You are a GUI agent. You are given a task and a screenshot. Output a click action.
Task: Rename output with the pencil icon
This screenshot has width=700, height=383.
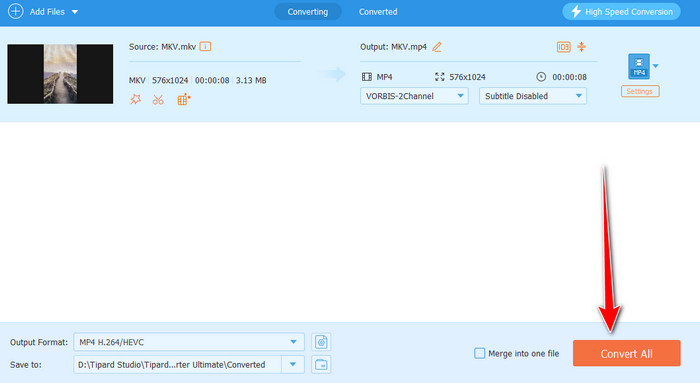click(x=437, y=47)
